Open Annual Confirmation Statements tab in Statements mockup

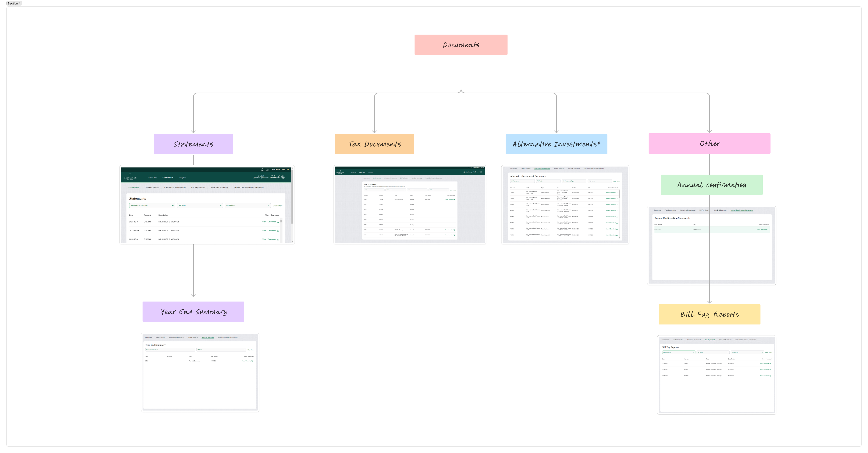249,188
